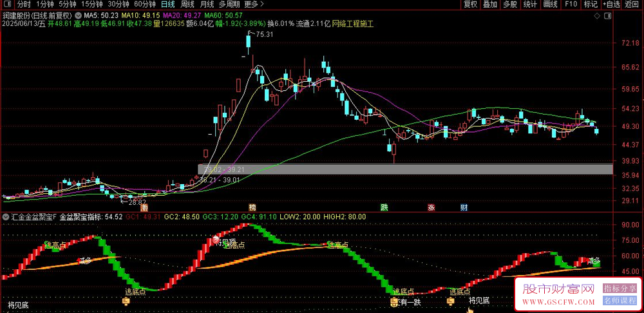
Task: Expand the 汇金金盆聚宝F indicator dropdown arrow
Action: (5, 216)
